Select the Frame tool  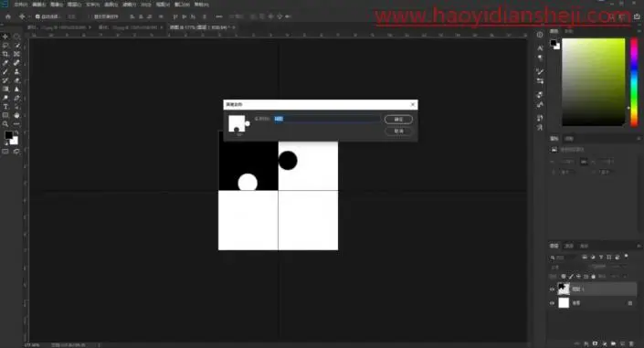tap(16, 54)
